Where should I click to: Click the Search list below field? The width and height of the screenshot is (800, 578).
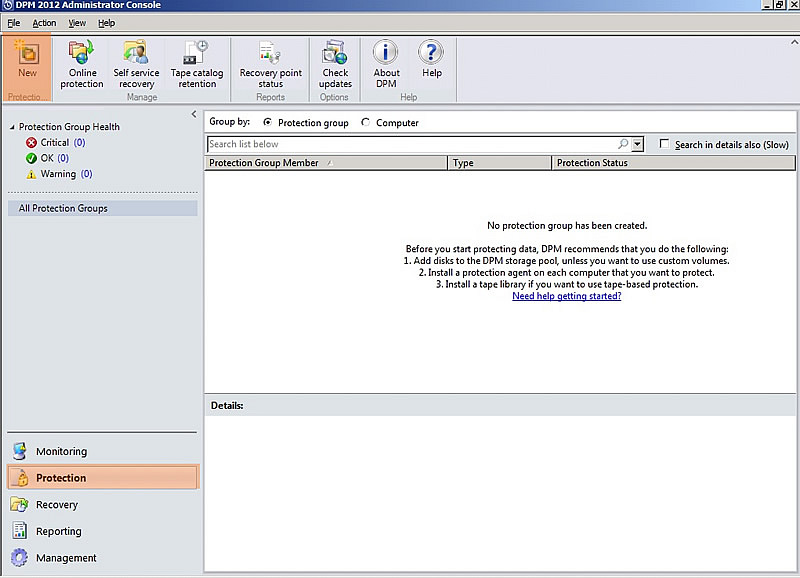[x=410, y=145]
